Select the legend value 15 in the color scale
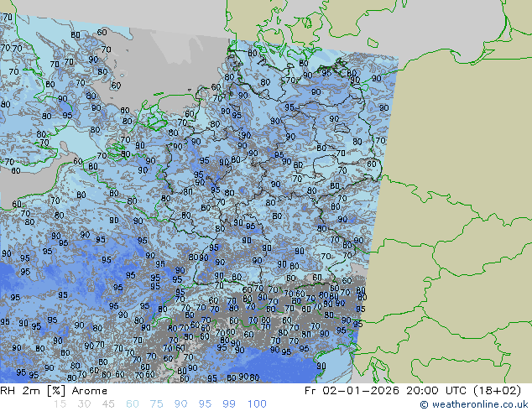The height and width of the screenshot is (411, 532). pos(60,404)
